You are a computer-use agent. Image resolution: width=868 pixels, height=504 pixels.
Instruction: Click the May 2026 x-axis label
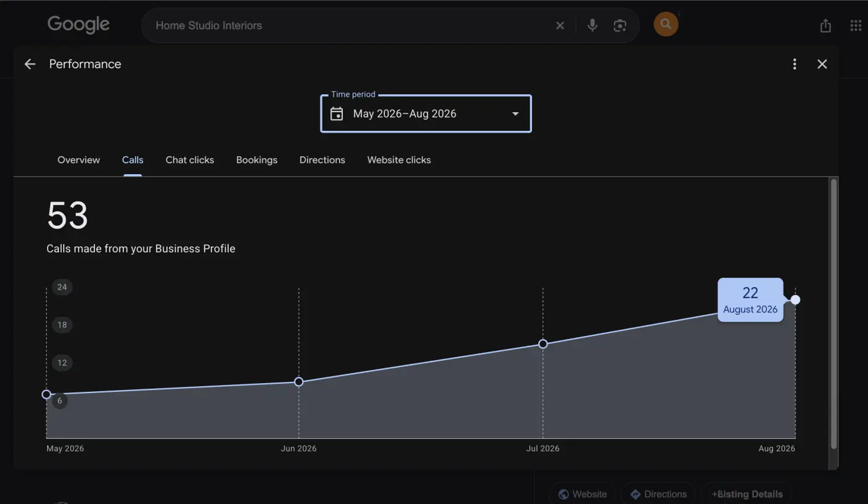pyautogui.click(x=65, y=448)
